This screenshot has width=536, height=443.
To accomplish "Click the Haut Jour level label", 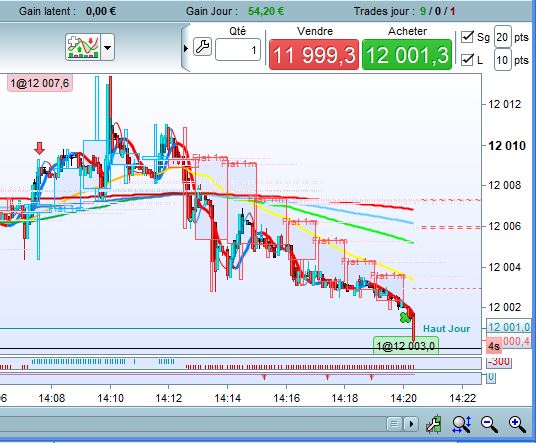I will [446, 328].
